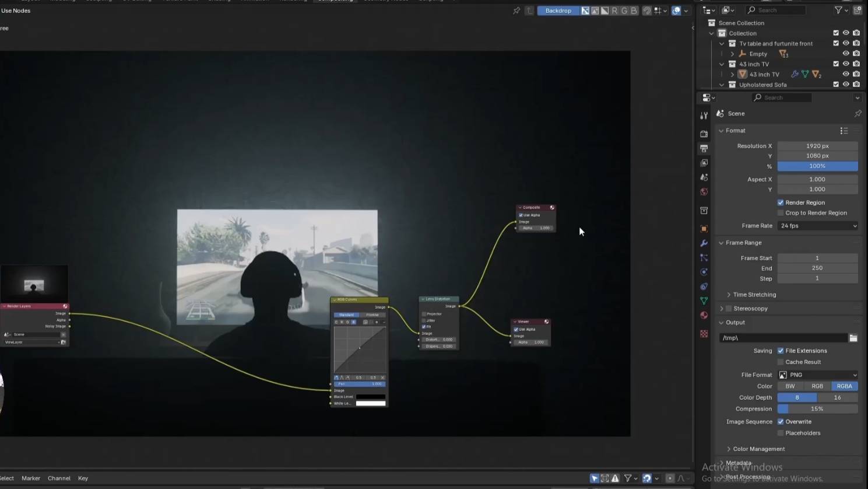Open Format presets list icon
Image resolution: width=868 pixels, height=489 pixels.
pyautogui.click(x=844, y=131)
